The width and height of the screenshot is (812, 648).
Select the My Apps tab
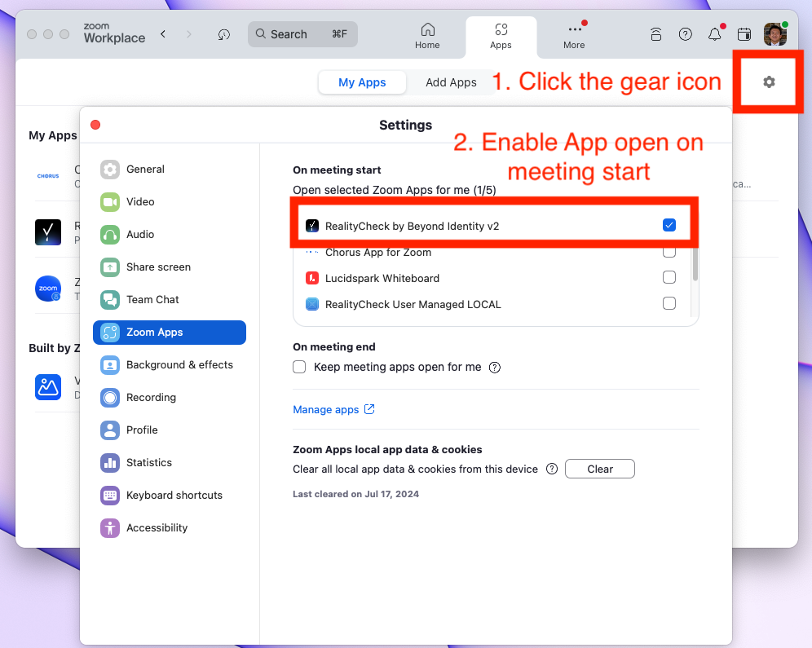coord(362,82)
